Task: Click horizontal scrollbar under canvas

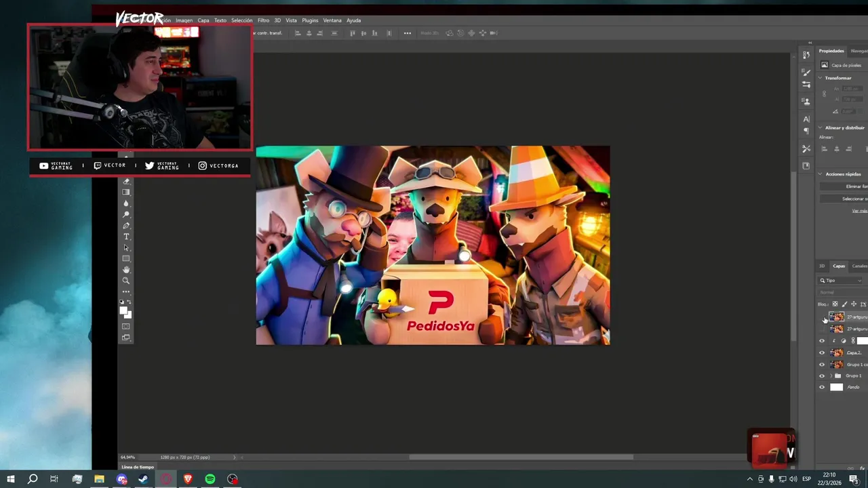Action: pyautogui.click(x=521, y=457)
